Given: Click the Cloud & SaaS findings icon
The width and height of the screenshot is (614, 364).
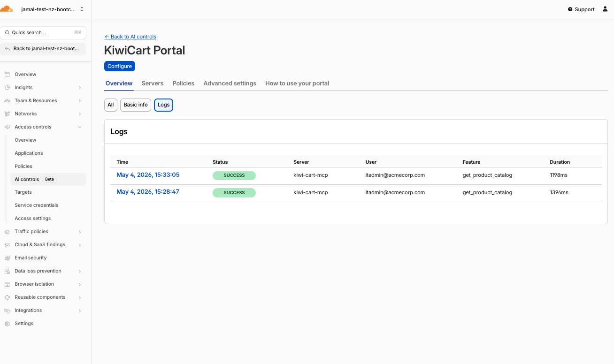Looking at the screenshot, I should 7,245.
